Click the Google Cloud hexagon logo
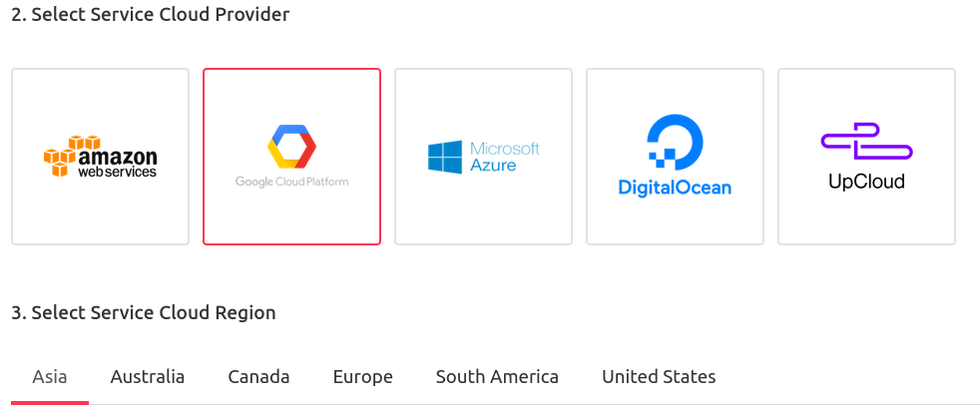This screenshot has width=980, height=418. [291, 147]
